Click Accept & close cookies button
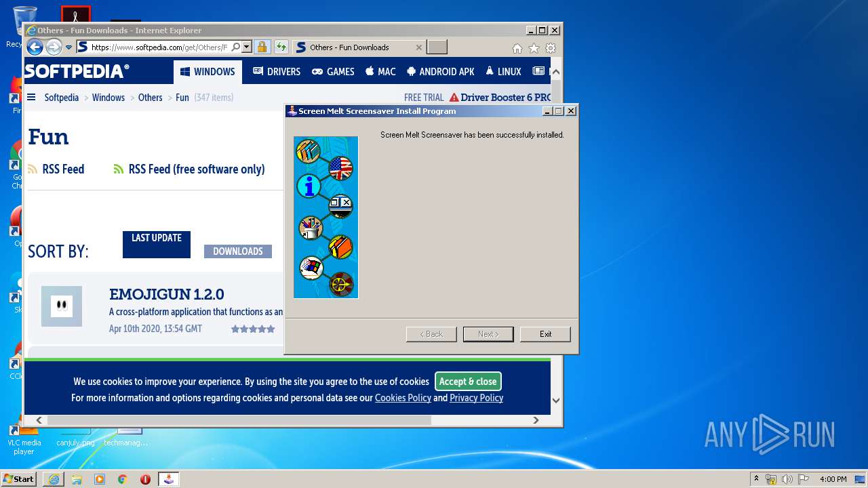Screen dimensions: 868x488 click(468, 382)
